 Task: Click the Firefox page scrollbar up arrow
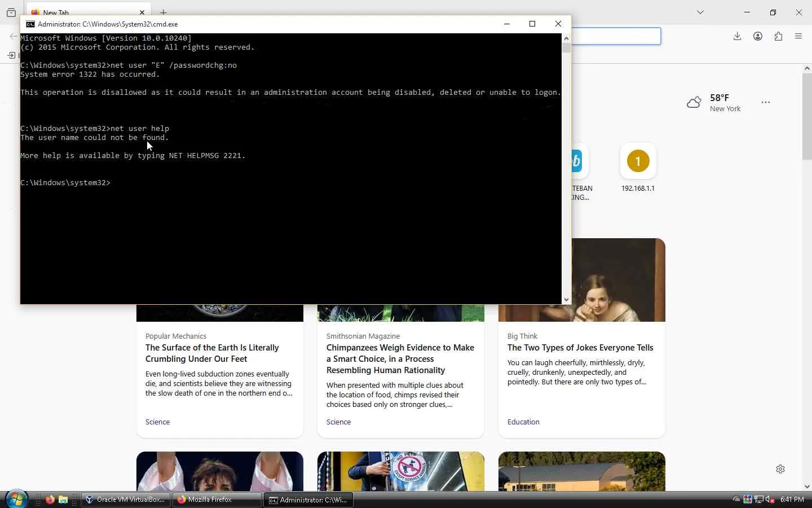[807, 68]
